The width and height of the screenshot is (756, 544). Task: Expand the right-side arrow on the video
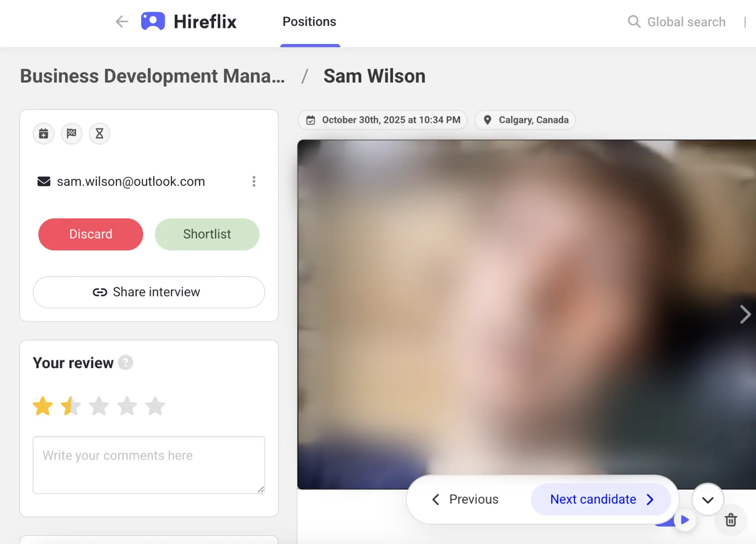pyautogui.click(x=745, y=314)
